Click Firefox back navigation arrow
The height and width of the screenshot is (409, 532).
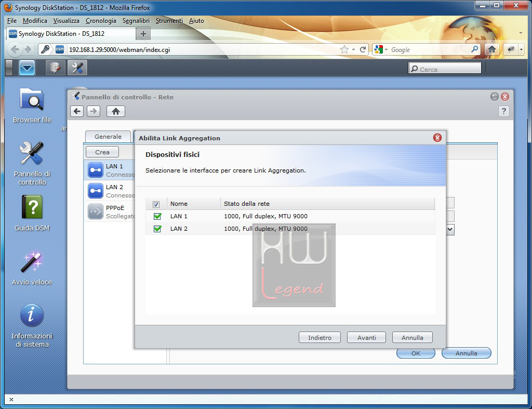point(15,49)
